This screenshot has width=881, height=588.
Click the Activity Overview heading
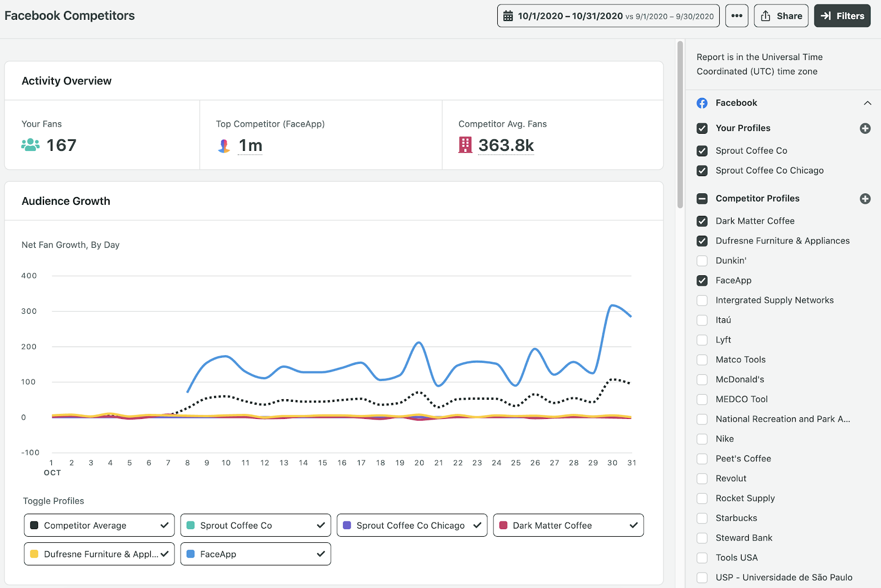(67, 81)
